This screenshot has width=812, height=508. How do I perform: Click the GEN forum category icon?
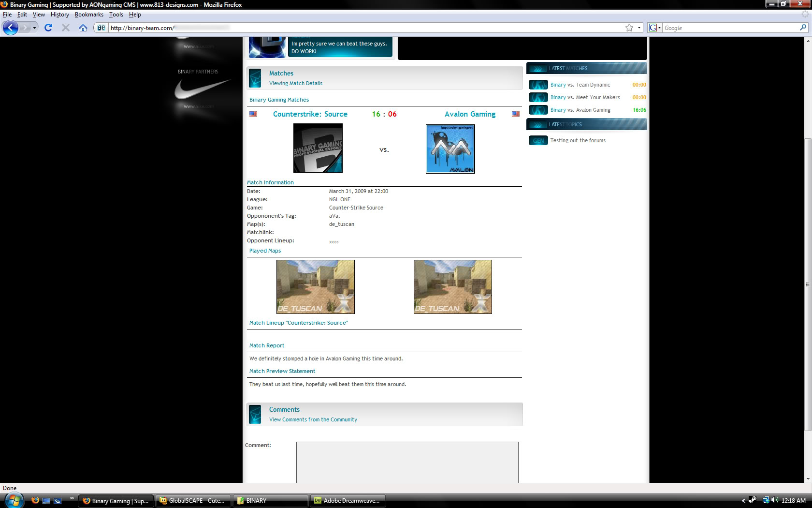pyautogui.click(x=538, y=140)
